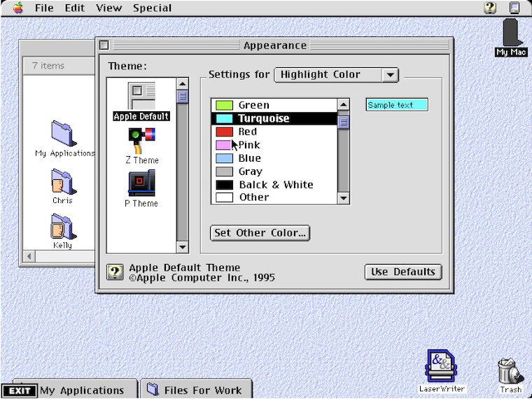The image size is (532, 399).
Task: Select the LaserWriter desktop printer icon
Action: (x=440, y=367)
